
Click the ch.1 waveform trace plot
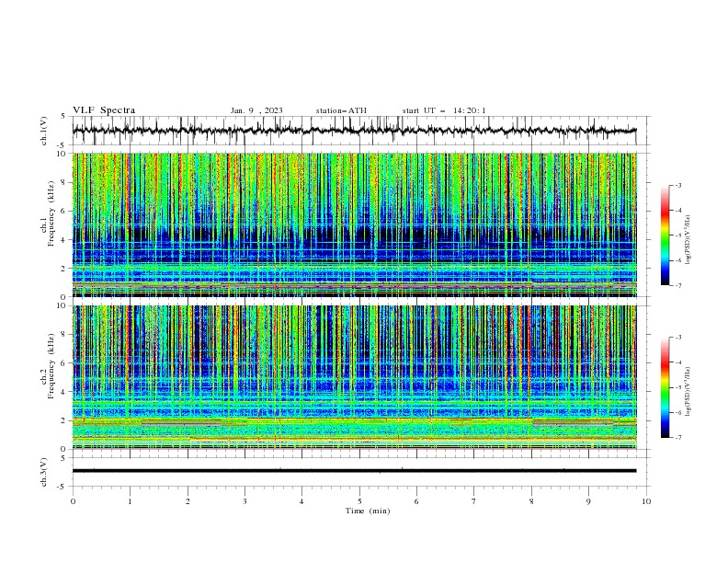[355, 131]
